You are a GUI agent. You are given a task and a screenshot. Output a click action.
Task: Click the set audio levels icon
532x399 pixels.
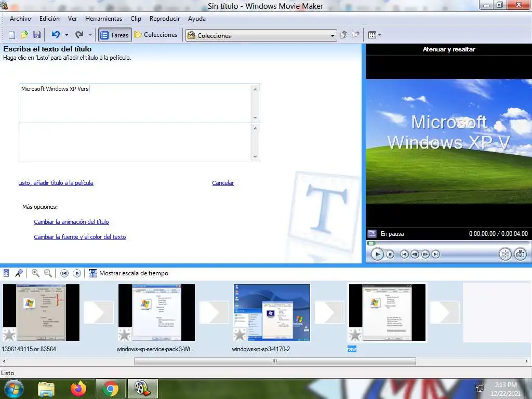tap(6, 273)
